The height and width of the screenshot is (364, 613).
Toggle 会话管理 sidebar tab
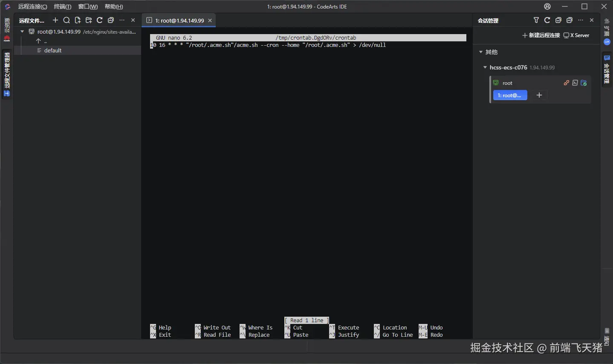(607, 69)
